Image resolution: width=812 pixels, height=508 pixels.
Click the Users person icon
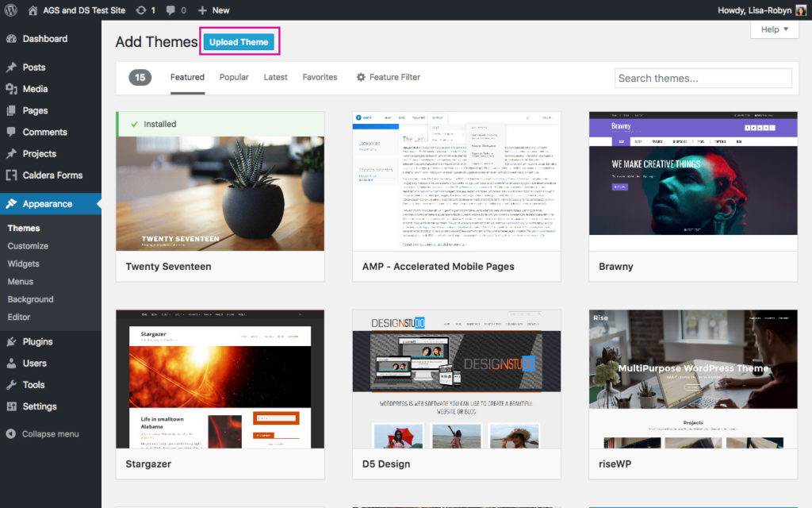[x=11, y=364]
